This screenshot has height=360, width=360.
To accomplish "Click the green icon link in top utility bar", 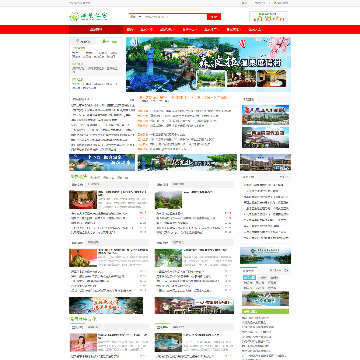I will pos(281,3).
